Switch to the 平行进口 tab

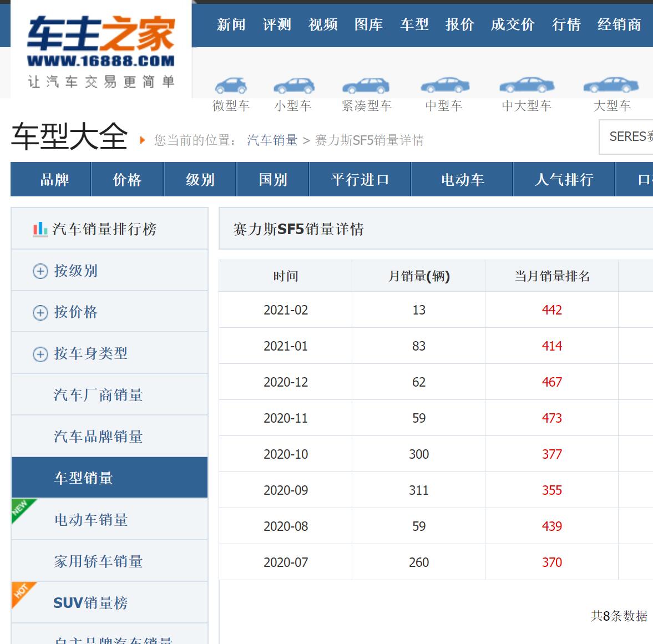coord(360,179)
